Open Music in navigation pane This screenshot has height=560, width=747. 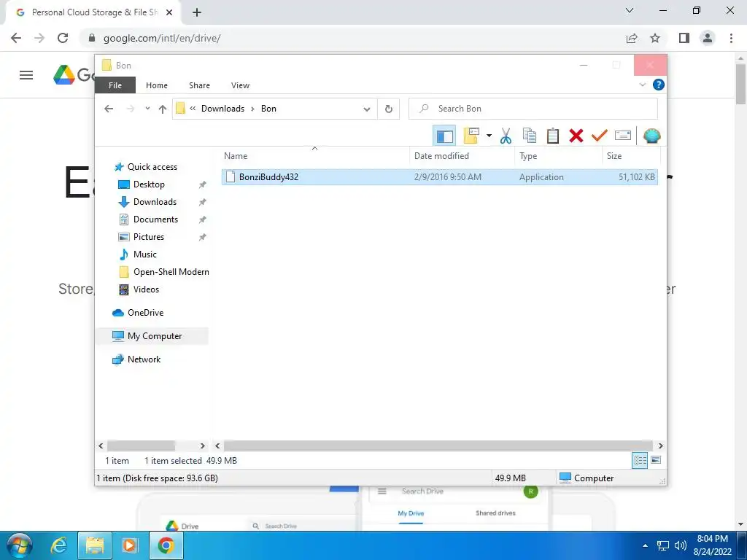click(145, 254)
